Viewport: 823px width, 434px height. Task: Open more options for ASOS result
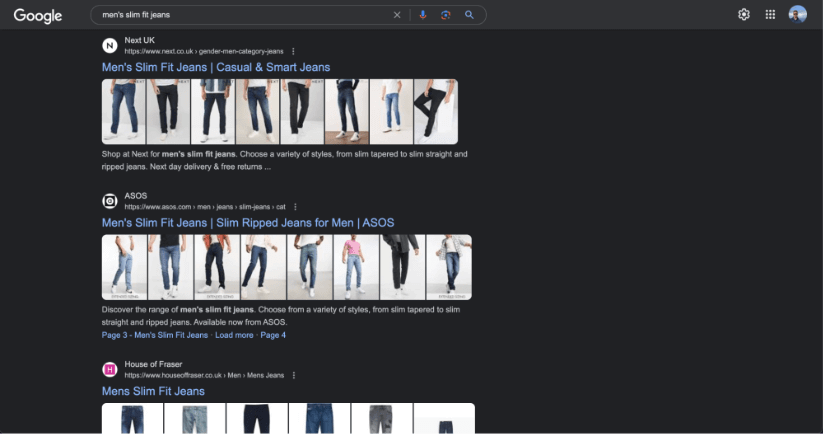tap(295, 207)
